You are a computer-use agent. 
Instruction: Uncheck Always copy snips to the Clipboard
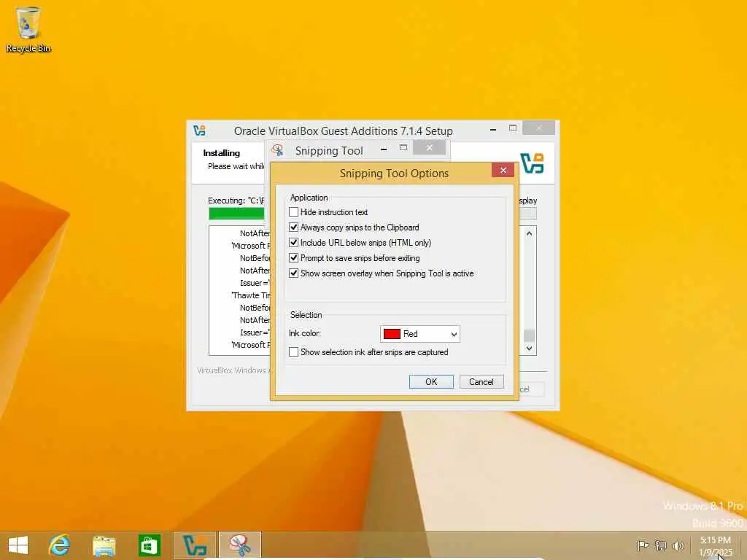[293, 227]
